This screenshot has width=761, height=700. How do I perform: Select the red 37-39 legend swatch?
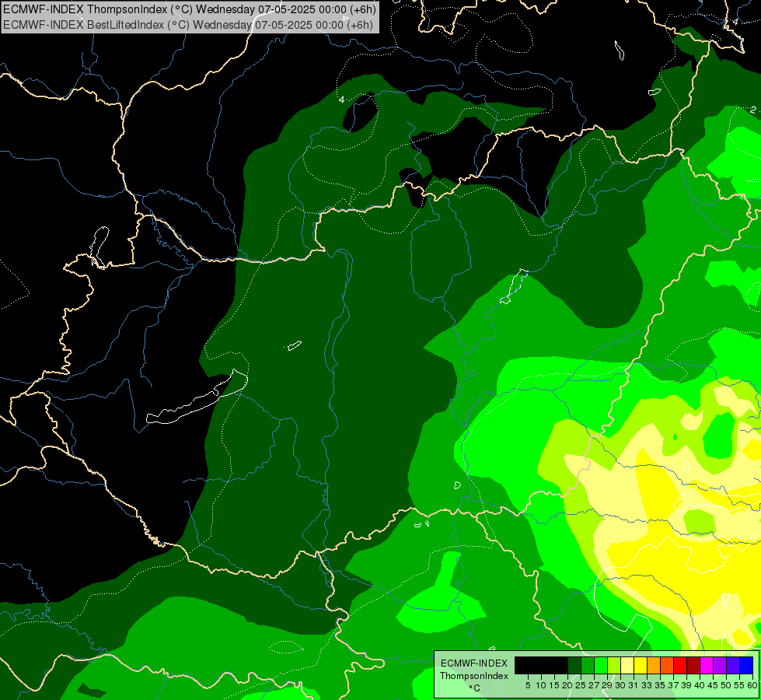tap(680, 665)
